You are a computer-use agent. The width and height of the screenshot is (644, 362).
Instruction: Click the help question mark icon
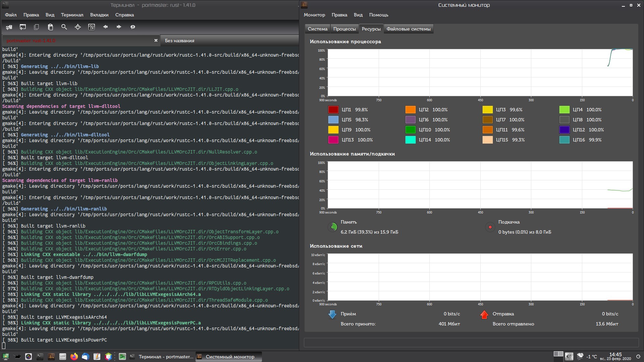click(133, 27)
